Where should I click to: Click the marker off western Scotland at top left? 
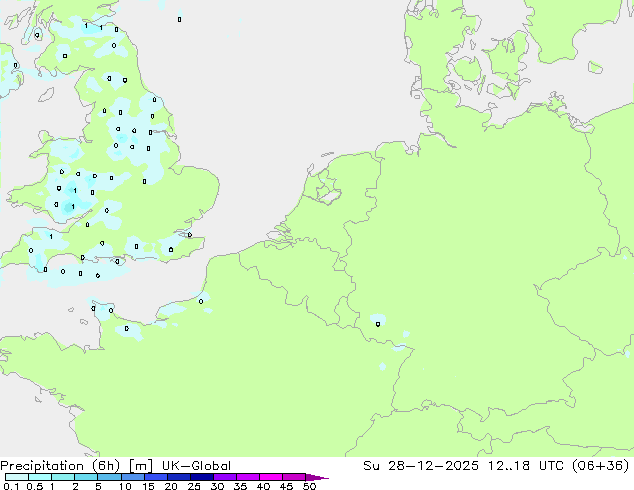[38, 35]
